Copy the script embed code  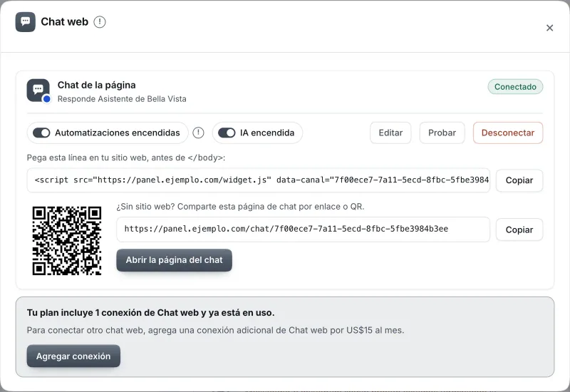click(x=519, y=180)
